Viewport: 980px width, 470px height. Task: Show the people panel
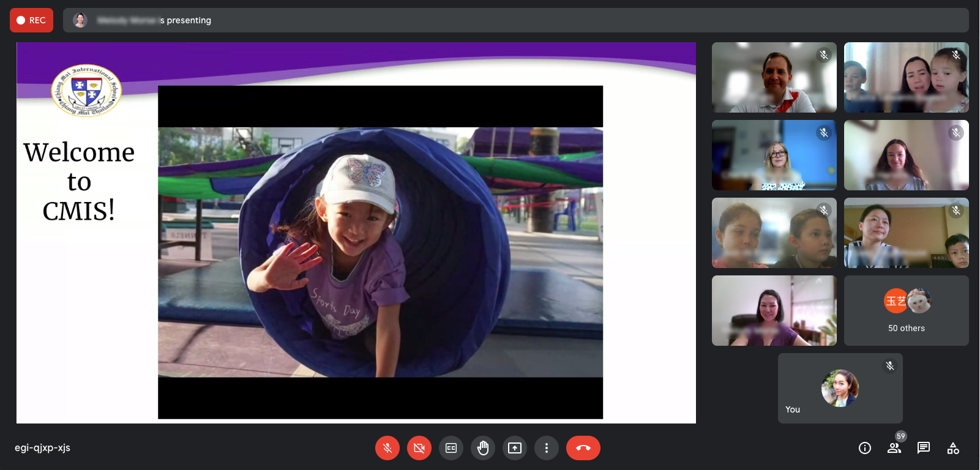[x=894, y=448]
